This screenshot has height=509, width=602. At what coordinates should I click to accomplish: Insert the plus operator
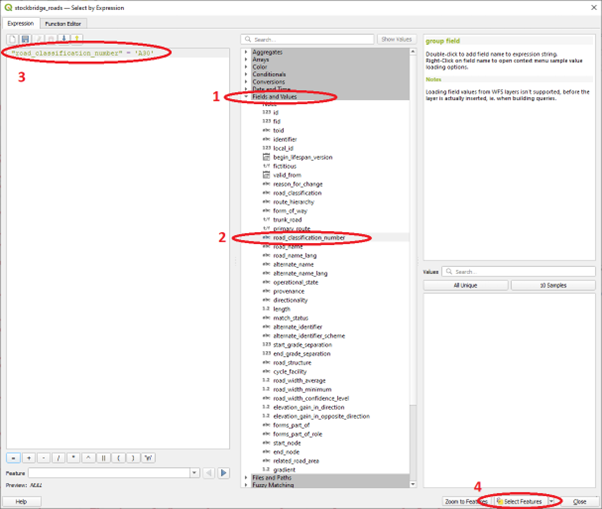[28, 457]
